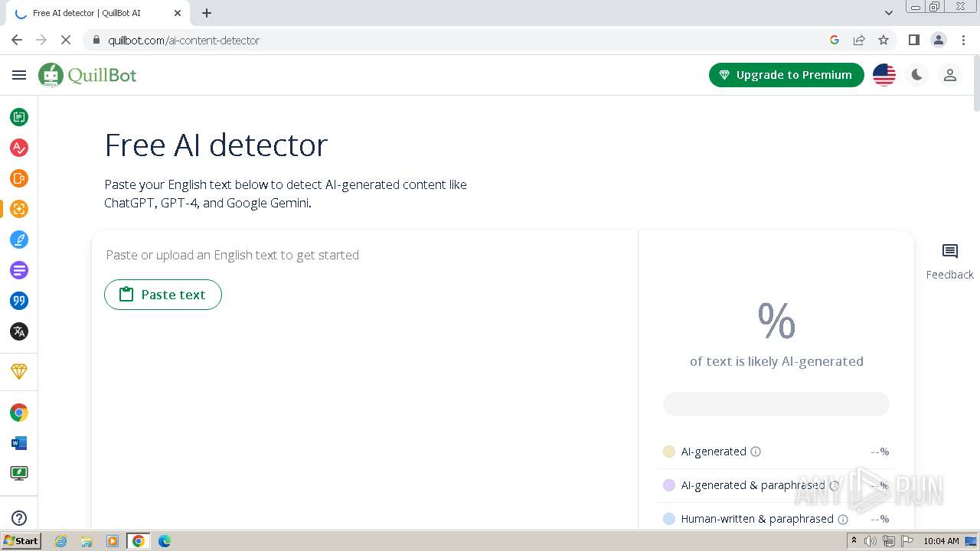The image size is (980, 551).
Task: Click the QuillBot logo
Action: coord(87,75)
